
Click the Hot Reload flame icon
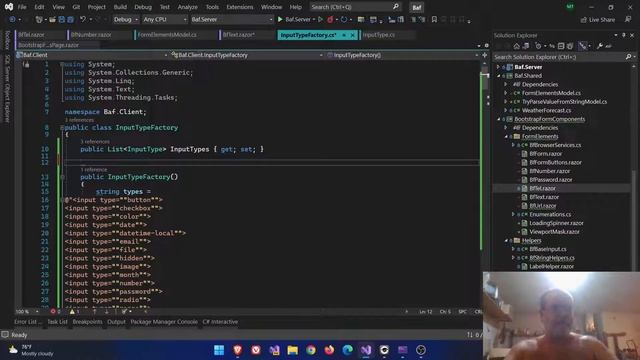[x=330, y=19]
